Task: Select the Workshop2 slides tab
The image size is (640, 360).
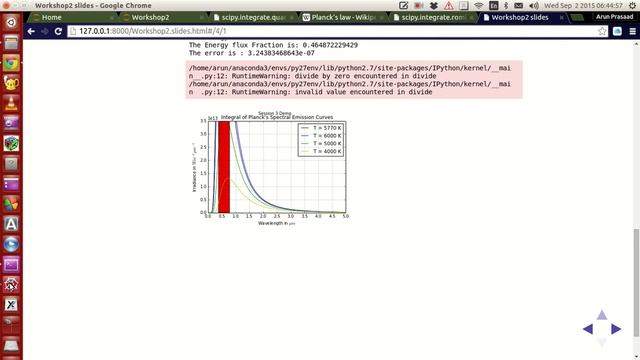Action: (x=520, y=18)
